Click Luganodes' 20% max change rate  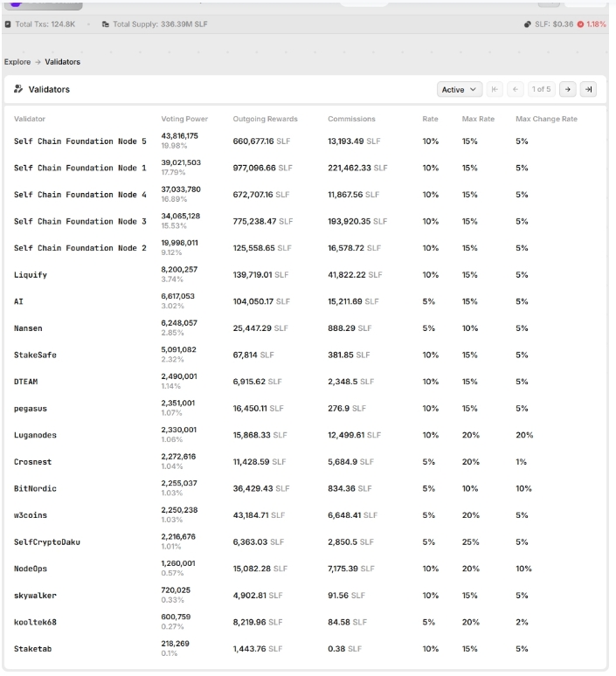524,435
